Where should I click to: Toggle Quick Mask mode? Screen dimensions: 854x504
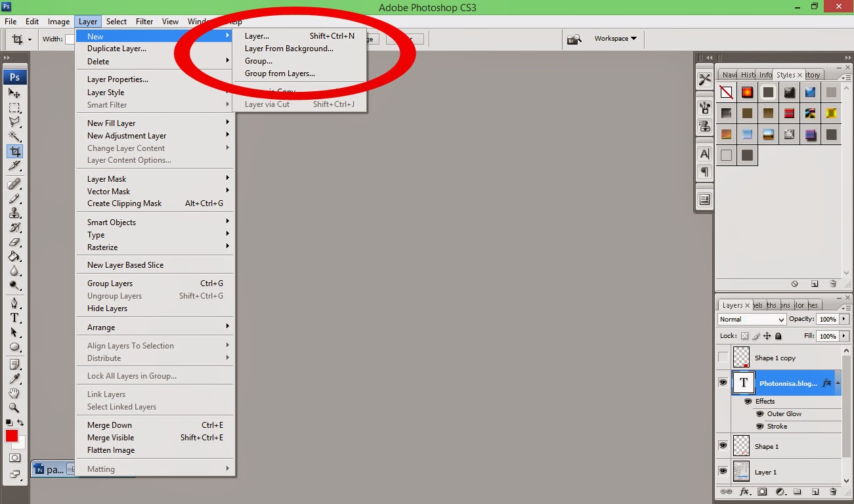[14, 458]
